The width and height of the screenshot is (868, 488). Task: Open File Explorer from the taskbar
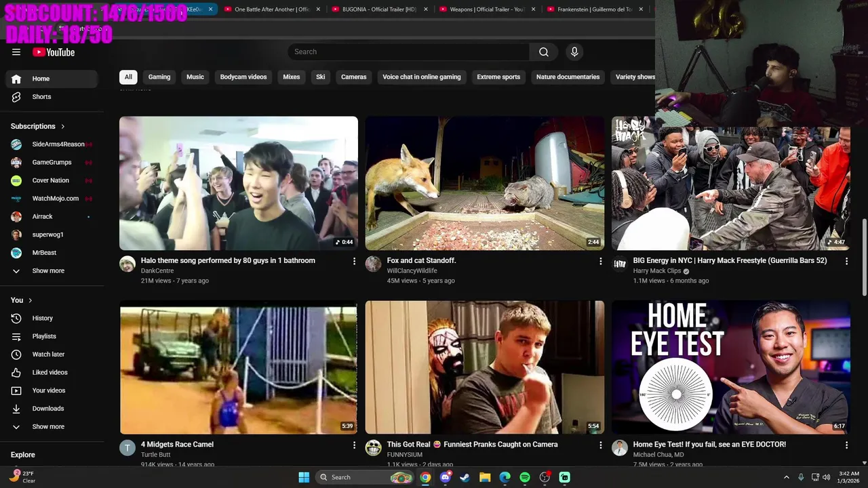(x=485, y=477)
